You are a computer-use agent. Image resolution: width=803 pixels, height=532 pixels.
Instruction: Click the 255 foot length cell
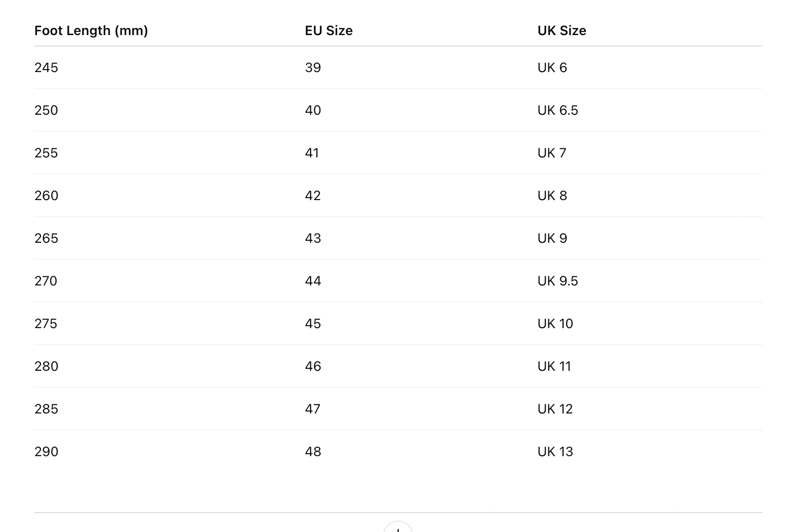tap(46, 153)
